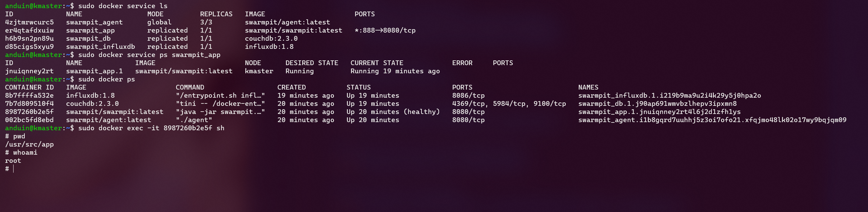Click the *:888->8080/tcp port mapping
The width and height of the screenshot is (868, 212).
tap(385, 31)
